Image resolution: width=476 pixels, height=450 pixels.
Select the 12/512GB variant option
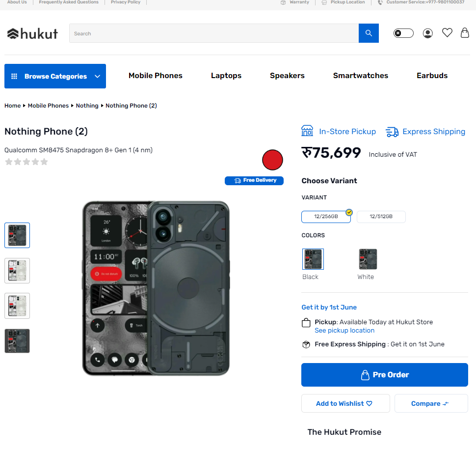(x=381, y=217)
